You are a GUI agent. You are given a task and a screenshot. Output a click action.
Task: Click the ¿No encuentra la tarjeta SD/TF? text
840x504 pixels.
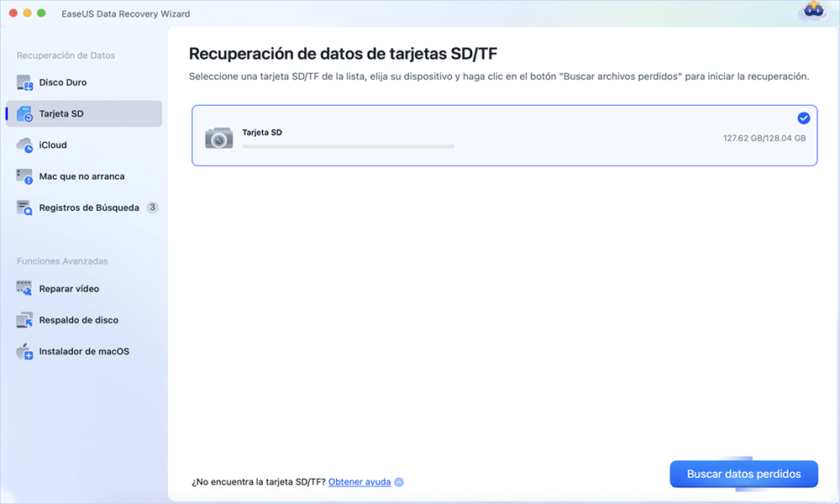(x=259, y=482)
